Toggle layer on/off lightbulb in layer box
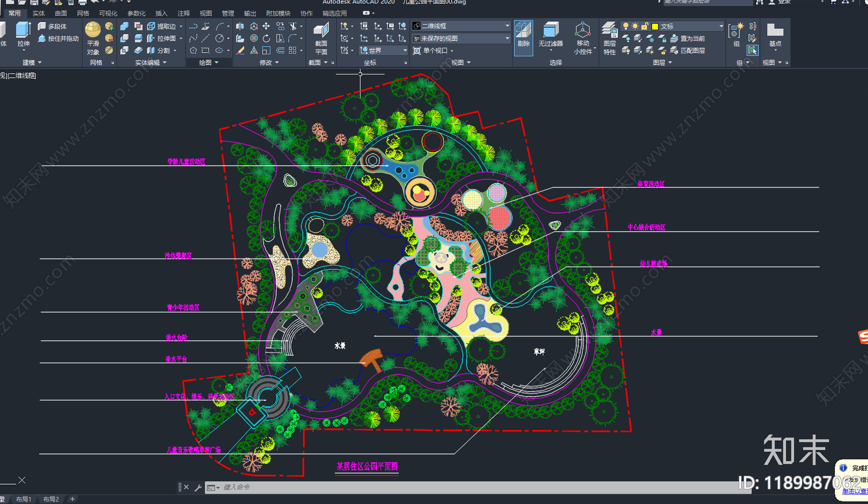This screenshot has height=504, width=868. click(x=626, y=26)
